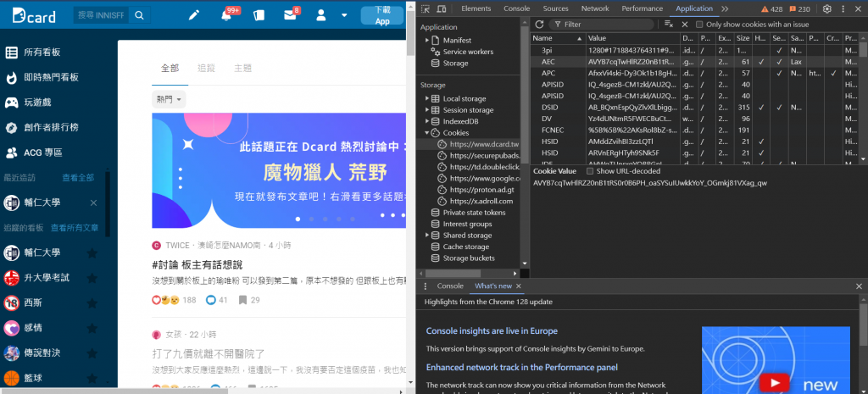Click the 下載 App button
The height and width of the screenshot is (394, 868).
pyautogui.click(x=382, y=15)
